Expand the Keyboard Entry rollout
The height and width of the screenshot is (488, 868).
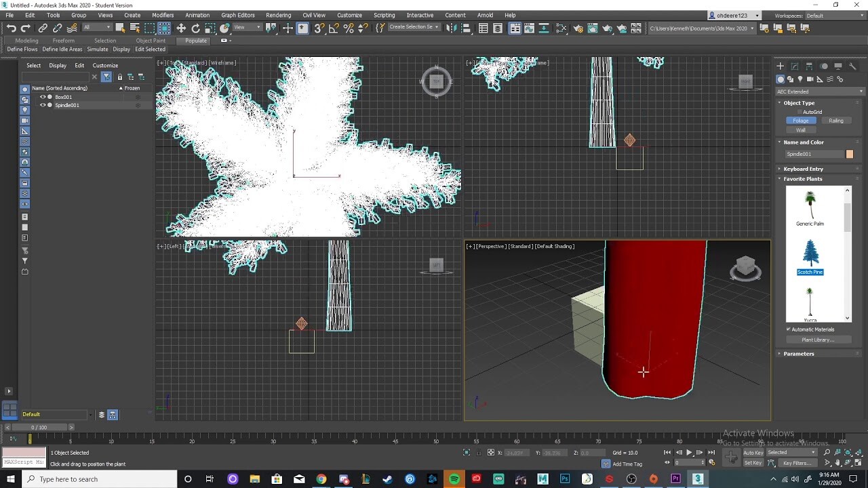[803, 169]
